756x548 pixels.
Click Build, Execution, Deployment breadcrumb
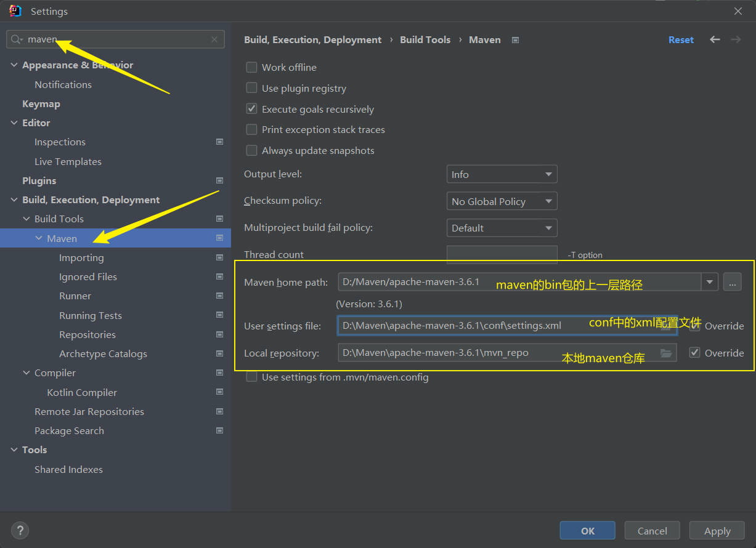tap(313, 39)
